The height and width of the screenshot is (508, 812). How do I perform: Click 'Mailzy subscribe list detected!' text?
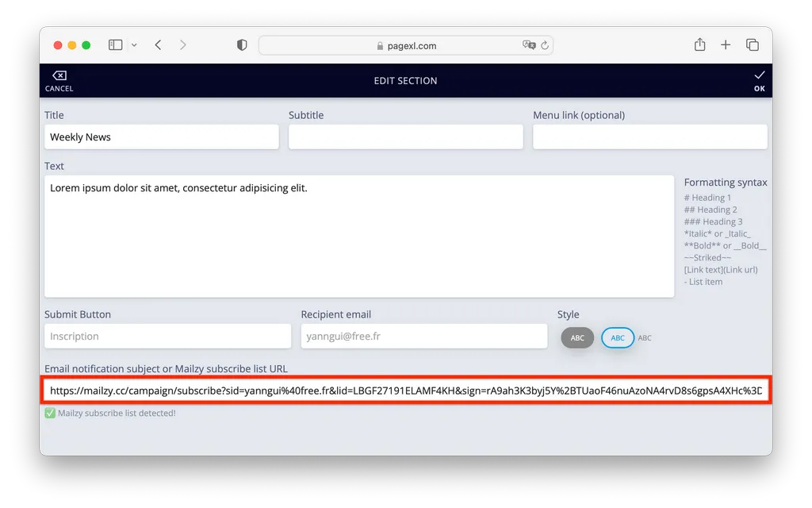(x=117, y=413)
